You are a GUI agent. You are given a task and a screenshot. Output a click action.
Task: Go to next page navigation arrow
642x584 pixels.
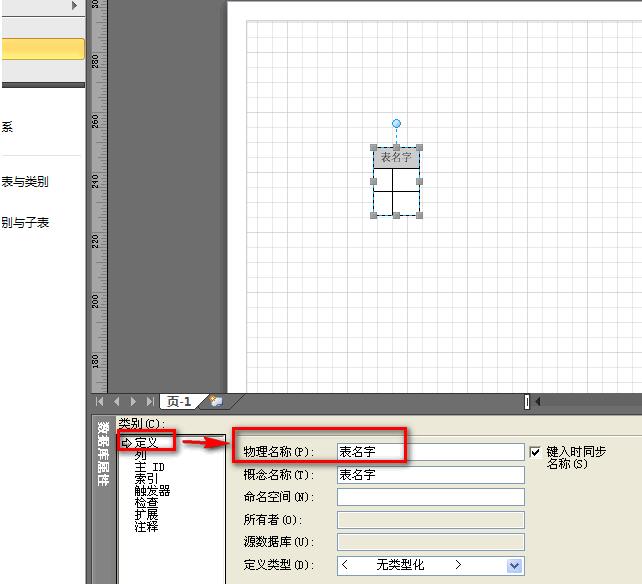(133, 401)
